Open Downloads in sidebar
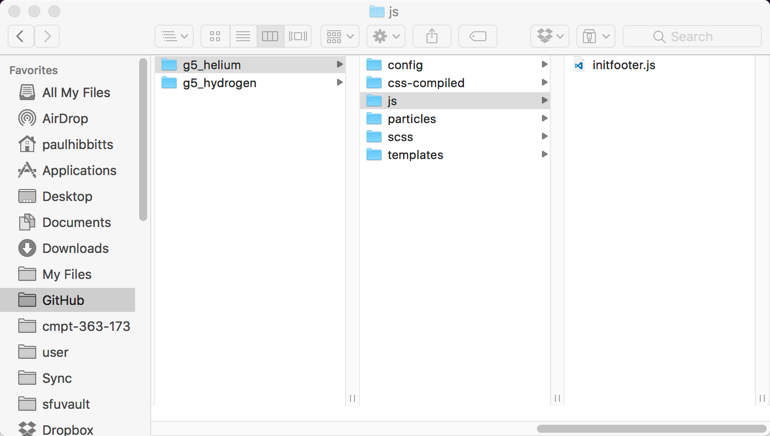The image size is (770, 436). click(67, 248)
